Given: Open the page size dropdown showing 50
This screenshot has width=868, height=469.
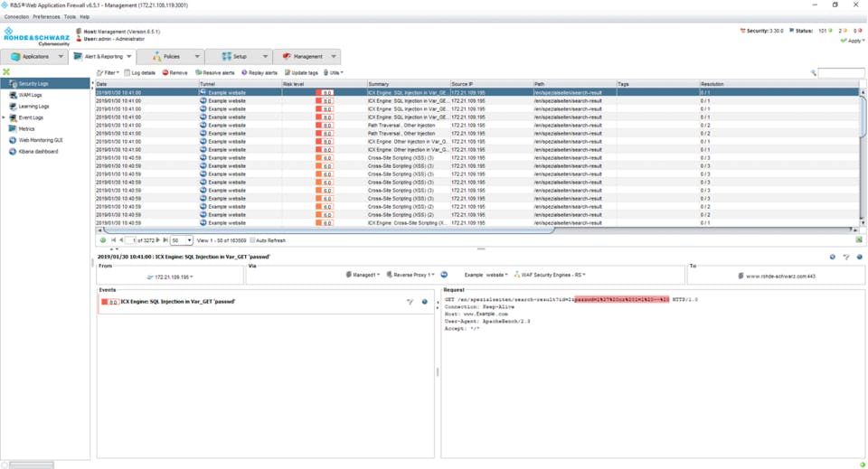Looking at the screenshot, I should pos(182,240).
